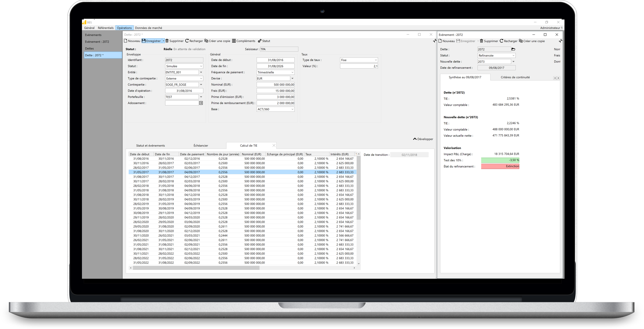Click the red Extinction status indicator
The height and width of the screenshot is (329, 644).
tap(500, 166)
